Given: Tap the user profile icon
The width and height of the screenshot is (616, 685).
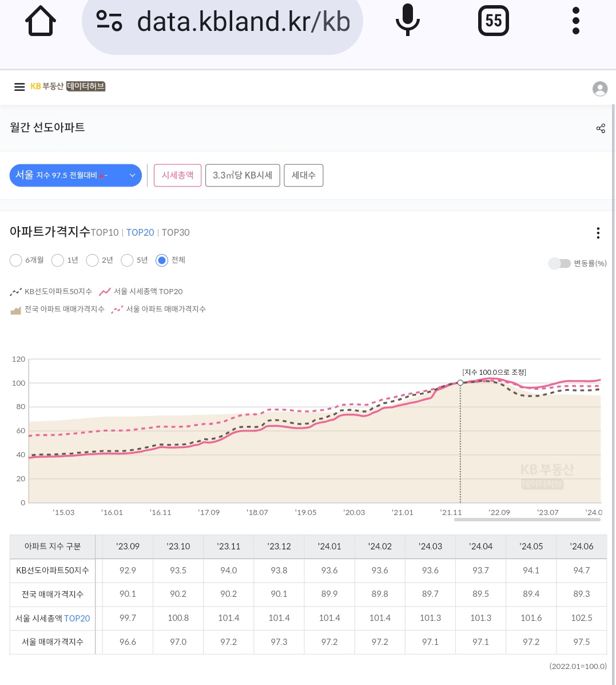Looking at the screenshot, I should tap(599, 89).
